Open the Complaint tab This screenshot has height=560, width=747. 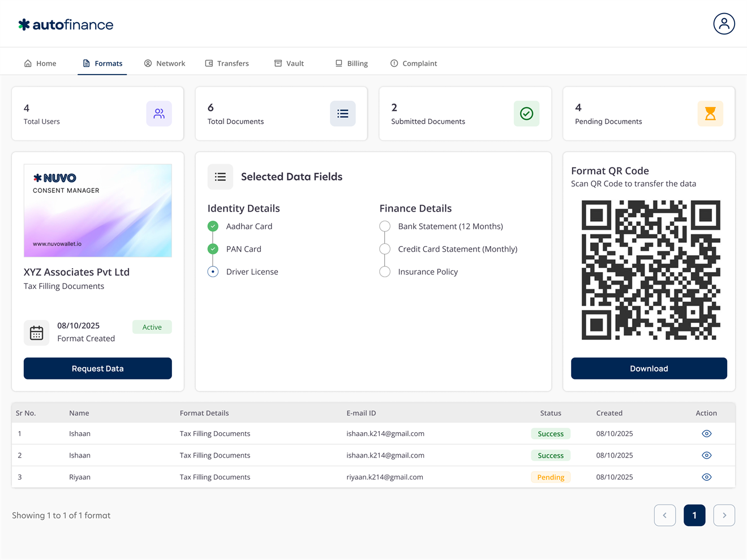pyautogui.click(x=414, y=63)
